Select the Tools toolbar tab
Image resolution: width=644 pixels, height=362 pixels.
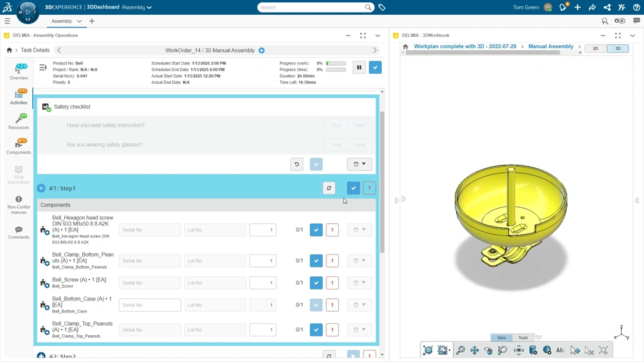(x=523, y=337)
